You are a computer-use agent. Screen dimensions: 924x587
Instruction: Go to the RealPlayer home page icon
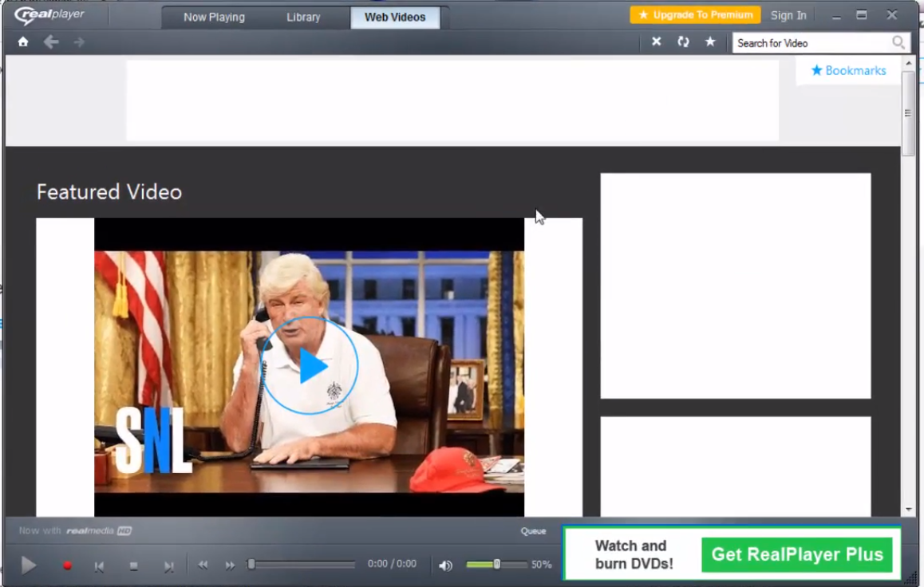[x=23, y=41]
